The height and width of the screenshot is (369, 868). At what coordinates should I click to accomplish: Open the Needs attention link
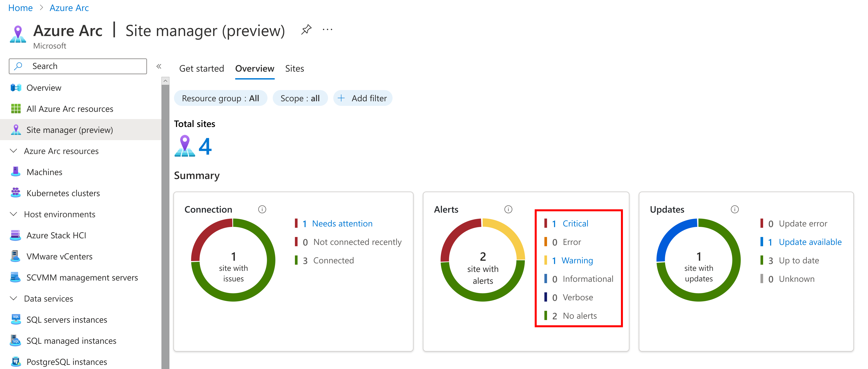[x=342, y=224]
